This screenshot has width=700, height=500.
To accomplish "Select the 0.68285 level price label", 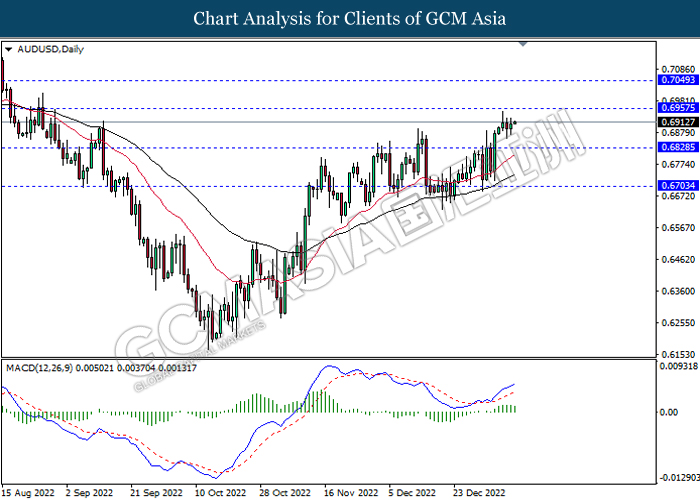I will pos(678,147).
